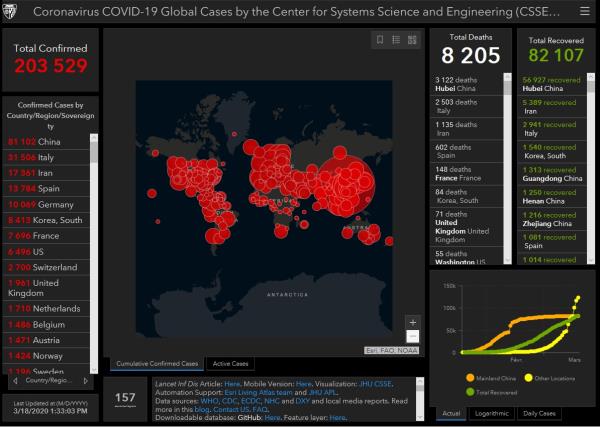Select Italy in the confirmed cases list
Viewport: 600px width, 427px height.
coord(47,157)
